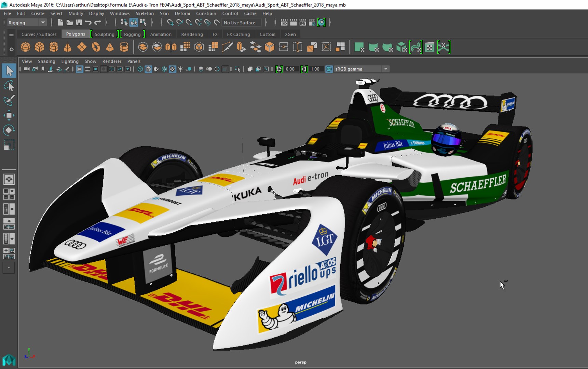Screen dimensions: 588x369
Task: Activate the Lasso Select tool
Action: click(9, 85)
